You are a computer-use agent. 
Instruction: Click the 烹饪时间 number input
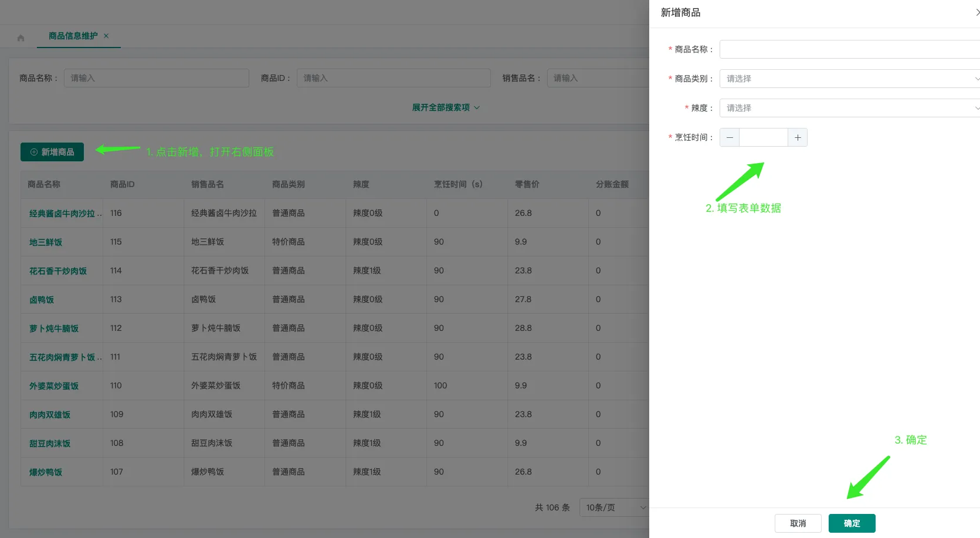click(764, 137)
